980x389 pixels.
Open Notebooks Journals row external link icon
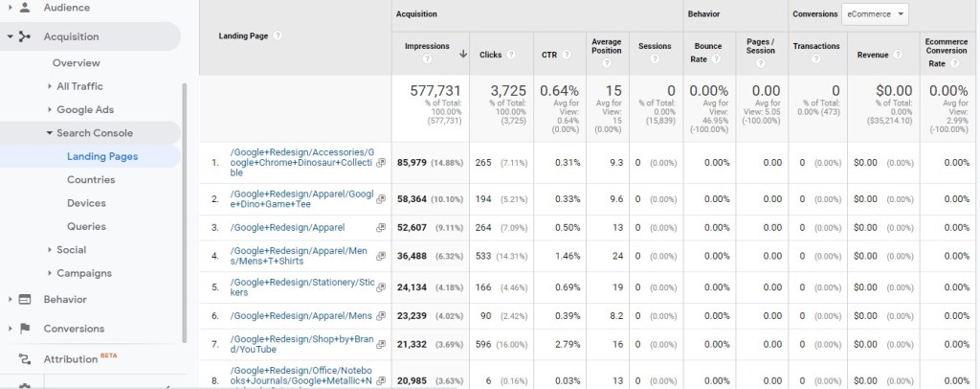pyautogui.click(x=381, y=381)
